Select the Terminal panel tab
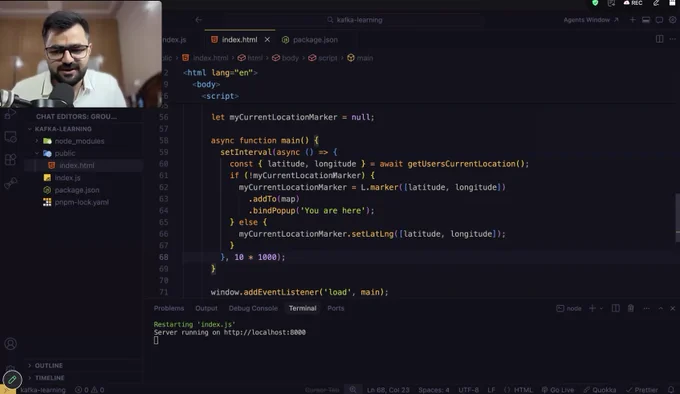Image resolution: width=680 pixels, height=394 pixels. pos(302,308)
